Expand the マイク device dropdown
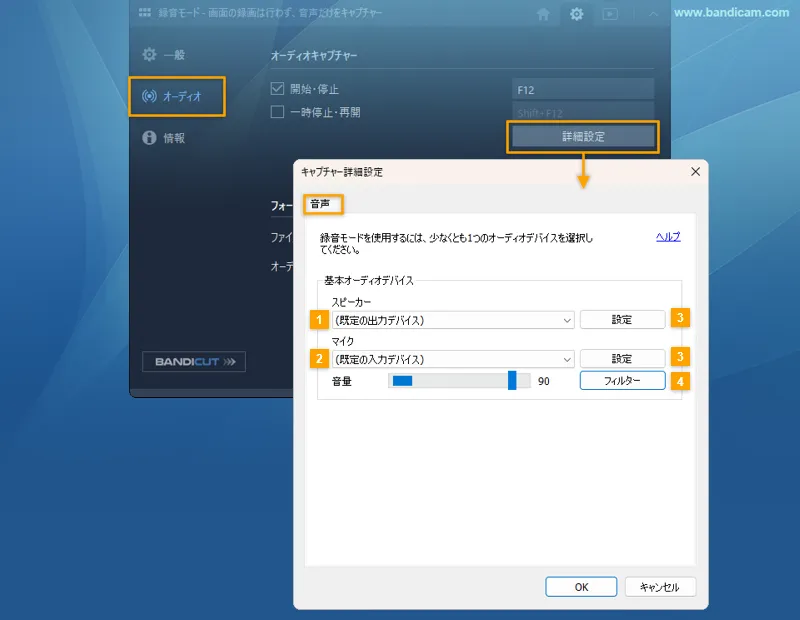The width and height of the screenshot is (800, 620). click(453, 359)
